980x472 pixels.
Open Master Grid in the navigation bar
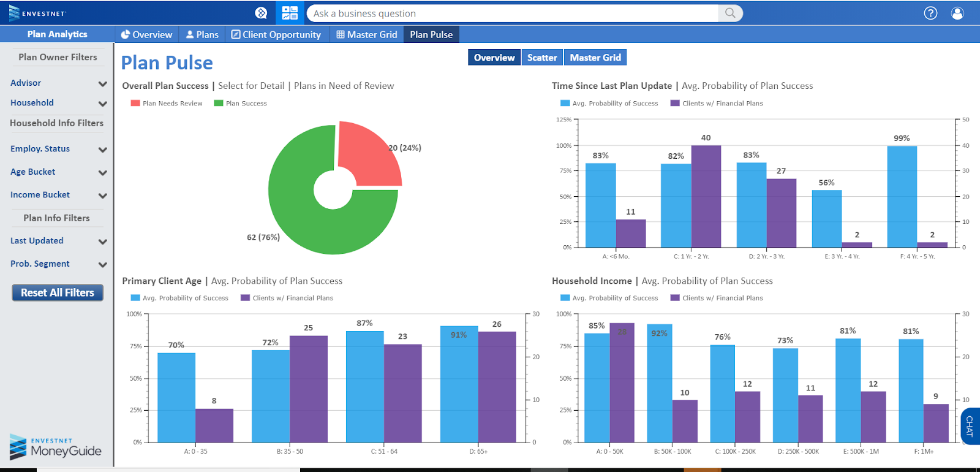click(367, 34)
